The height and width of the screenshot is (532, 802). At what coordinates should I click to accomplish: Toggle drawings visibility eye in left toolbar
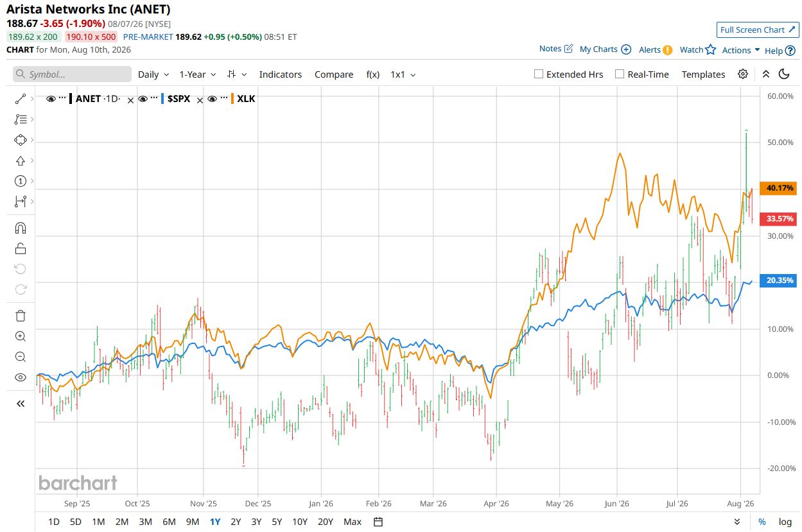[x=20, y=377]
